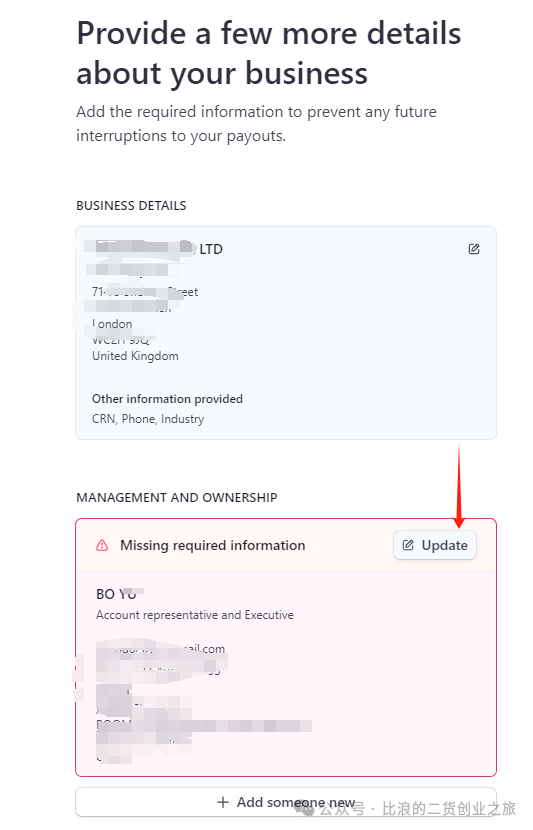Click the blurred email ending in .com

tap(160, 648)
